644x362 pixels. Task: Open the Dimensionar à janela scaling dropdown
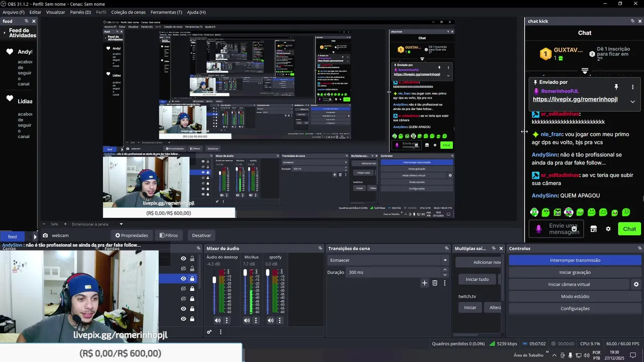(x=98, y=224)
